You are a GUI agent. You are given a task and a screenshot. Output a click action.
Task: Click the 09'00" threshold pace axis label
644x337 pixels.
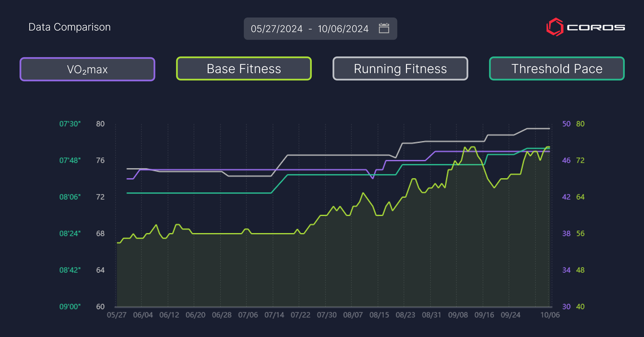(x=69, y=307)
